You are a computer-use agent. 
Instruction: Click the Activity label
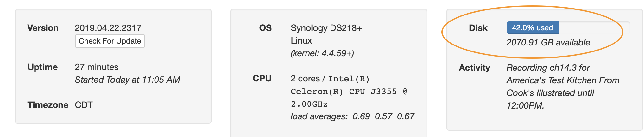click(474, 68)
